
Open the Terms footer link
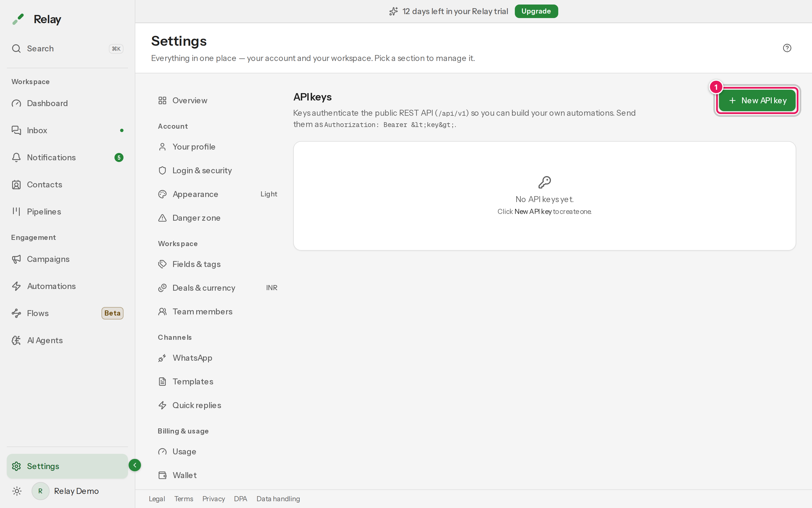[x=184, y=499]
